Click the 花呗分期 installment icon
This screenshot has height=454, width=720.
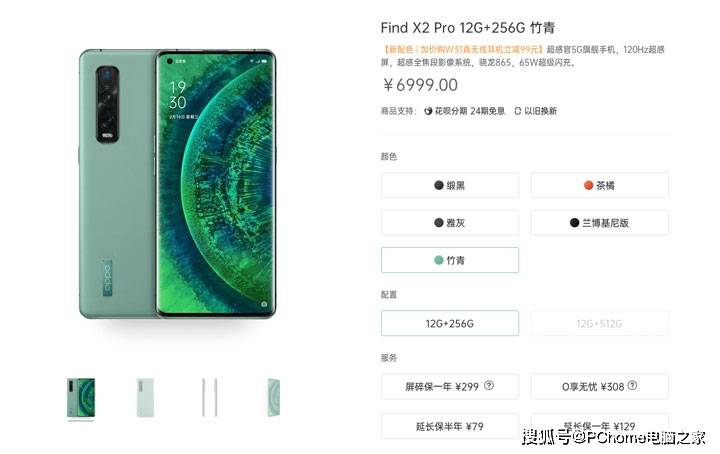click(x=428, y=111)
